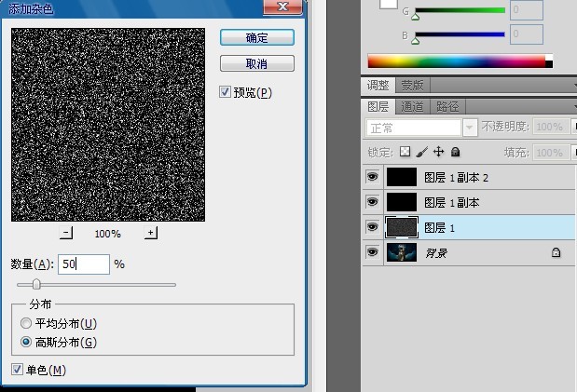This screenshot has height=392, width=577.
Task: Click the lock image pixels brush icon
Action: pos(421,152)
